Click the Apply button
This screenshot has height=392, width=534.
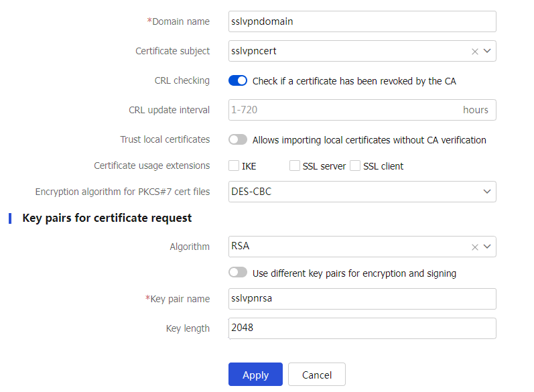pos(255,375)
